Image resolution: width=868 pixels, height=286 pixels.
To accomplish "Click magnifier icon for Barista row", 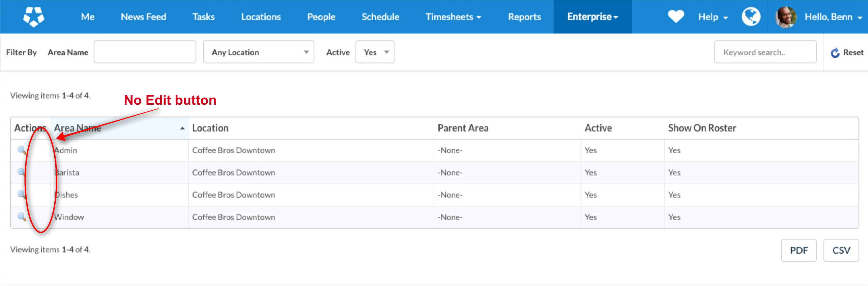I will tap(22, 172).
